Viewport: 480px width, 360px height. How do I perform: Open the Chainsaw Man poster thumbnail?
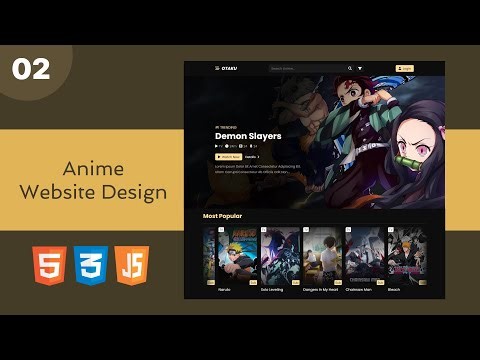(x=365, y=256)
